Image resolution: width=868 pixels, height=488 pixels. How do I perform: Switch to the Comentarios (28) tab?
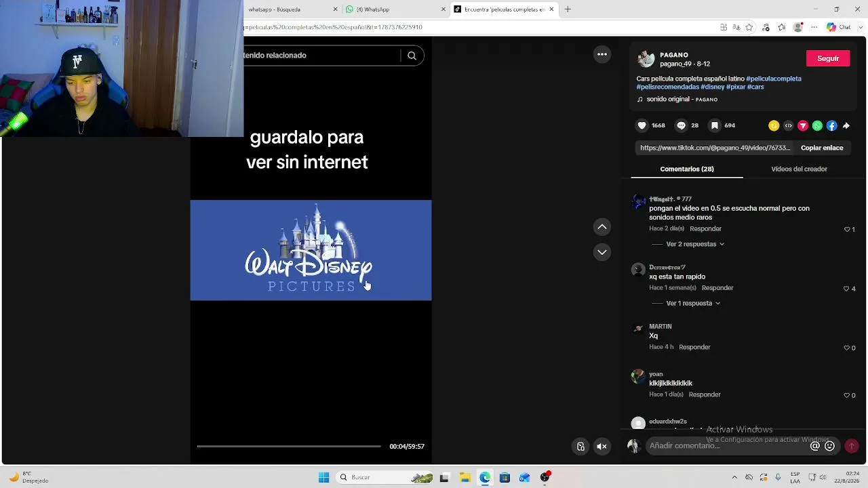click(x=687, y=169)
